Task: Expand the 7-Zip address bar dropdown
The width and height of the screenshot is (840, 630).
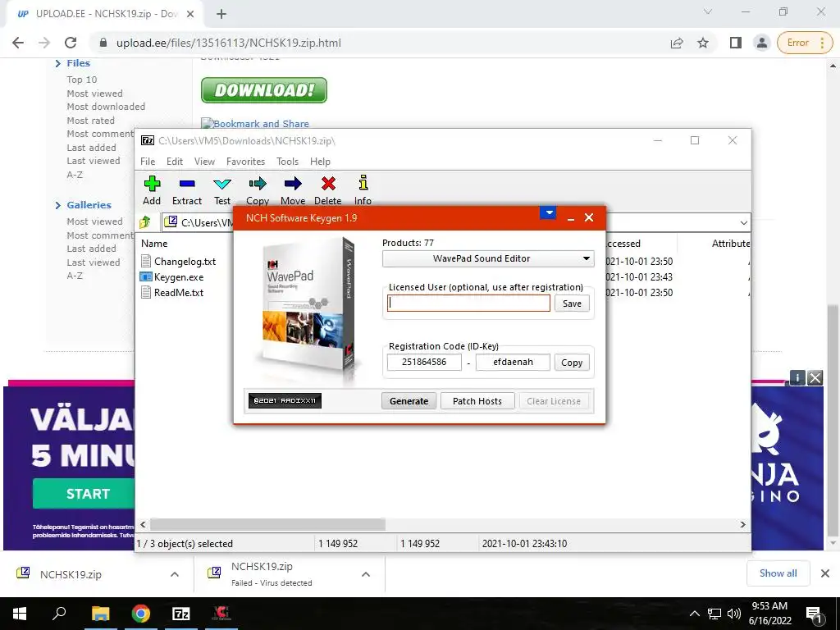Action: (x=743, y=222)
